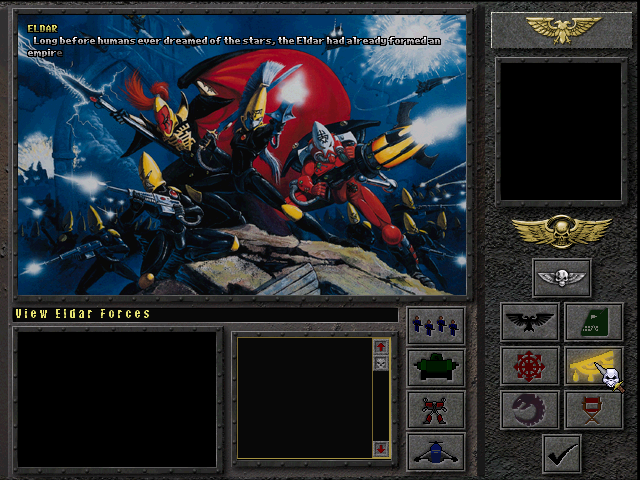Screen dimensions: 640x480
Task: Click the 'ELDAR' heading text
Action: tap(42, 29)
